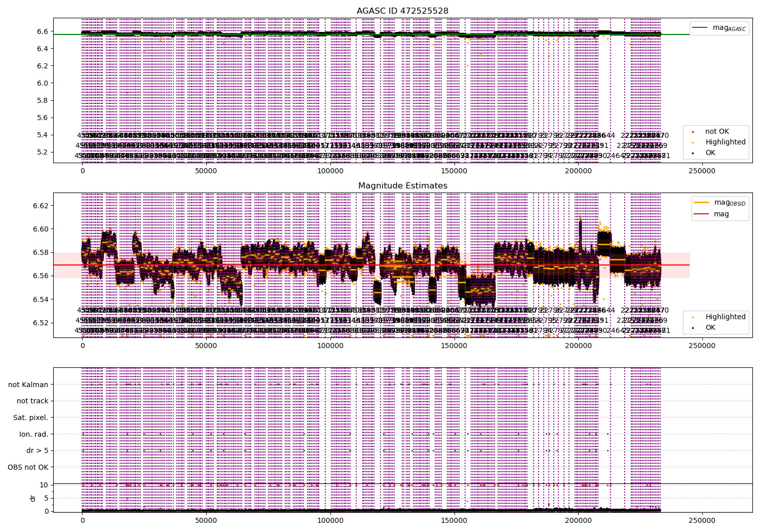Select the 6.58 y-axis tick label

tap(41, 252)
